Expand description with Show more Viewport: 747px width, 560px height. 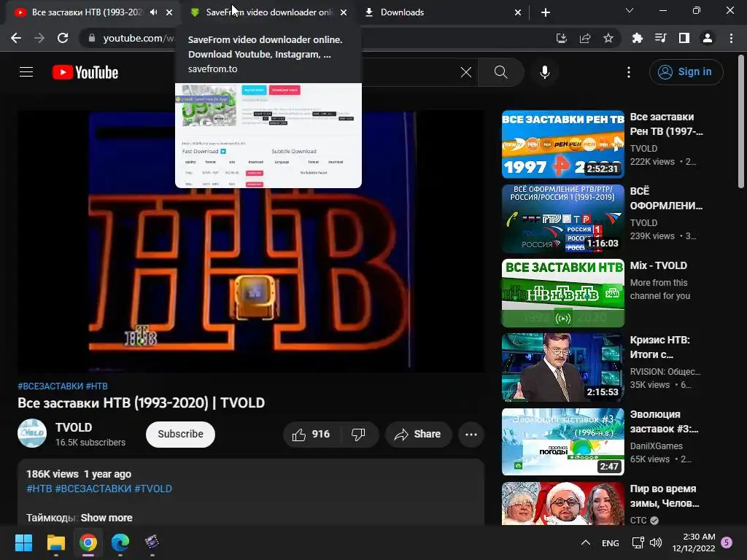coord(107,518)
